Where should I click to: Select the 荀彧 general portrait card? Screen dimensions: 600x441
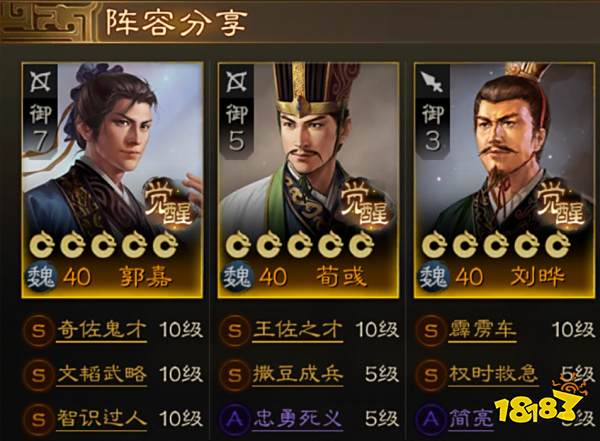coord(308,180)
